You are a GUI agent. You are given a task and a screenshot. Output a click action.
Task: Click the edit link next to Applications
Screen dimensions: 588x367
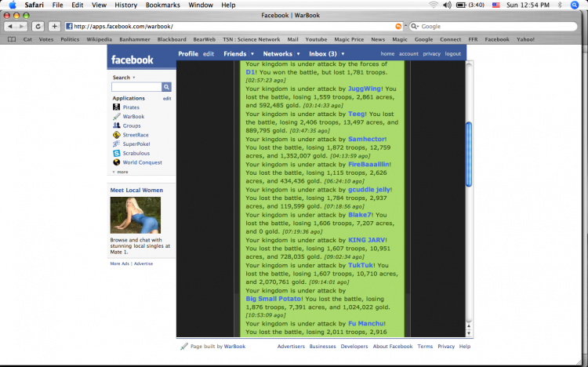(167, 98)
